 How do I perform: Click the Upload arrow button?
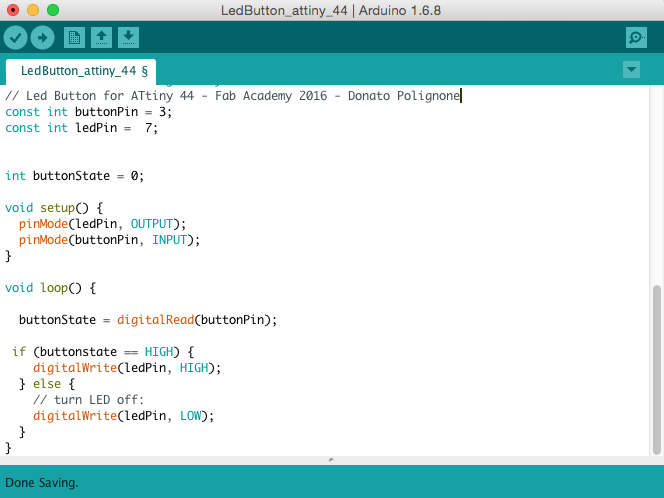point(42,38)
